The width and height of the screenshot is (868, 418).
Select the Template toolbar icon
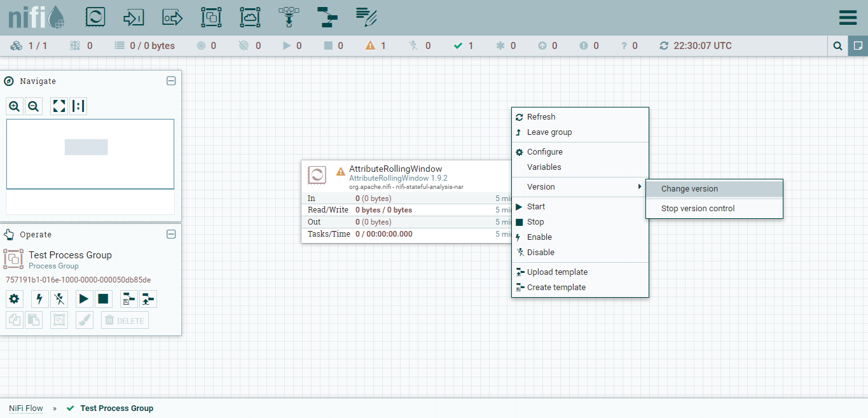point(327,17)
